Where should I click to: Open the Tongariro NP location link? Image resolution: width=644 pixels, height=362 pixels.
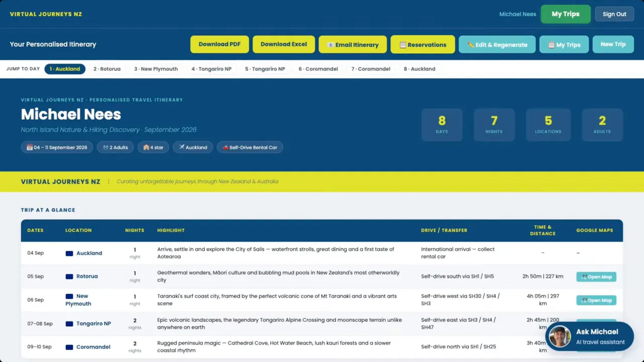[x=94, y=324]
